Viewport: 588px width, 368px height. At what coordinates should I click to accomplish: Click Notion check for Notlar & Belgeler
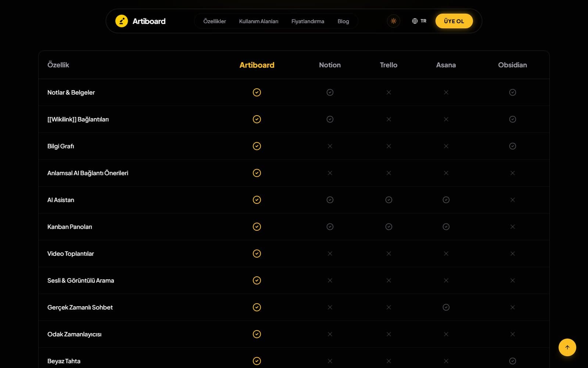tap(330, 92)
